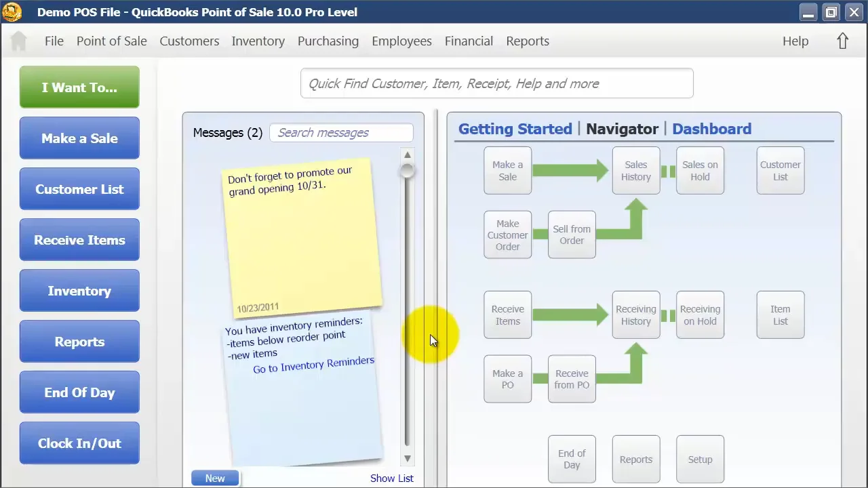Viewport: 868px width, 488px height.
Task: Click the messages scrollbar up arrow
Action: pos(408,155)
